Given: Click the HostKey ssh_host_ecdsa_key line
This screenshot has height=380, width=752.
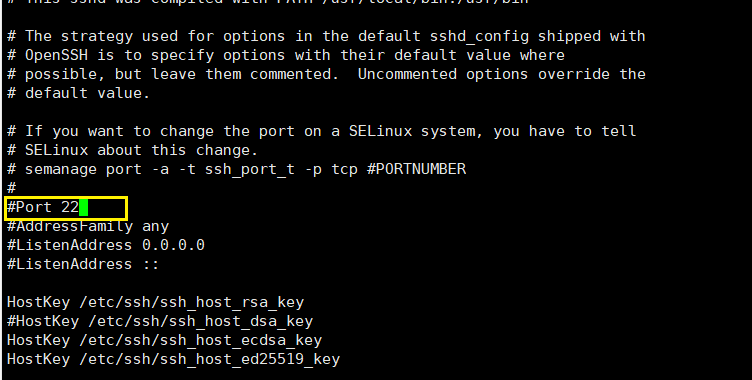Looking at the screenshot, I should click(164, 341).
